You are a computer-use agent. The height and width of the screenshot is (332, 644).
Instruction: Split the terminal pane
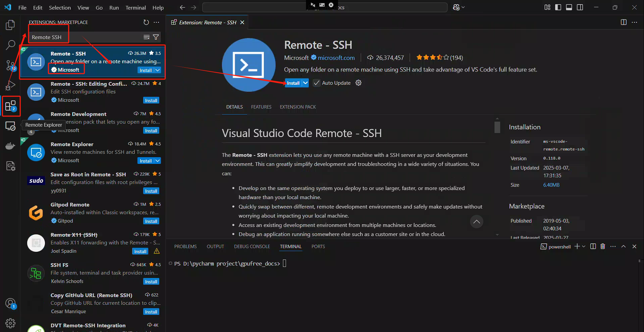(593, 246)
